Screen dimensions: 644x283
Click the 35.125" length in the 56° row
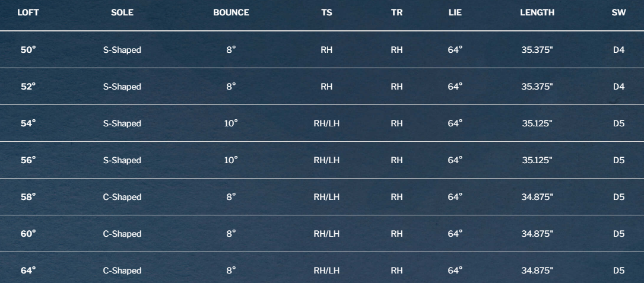[537, 160]
